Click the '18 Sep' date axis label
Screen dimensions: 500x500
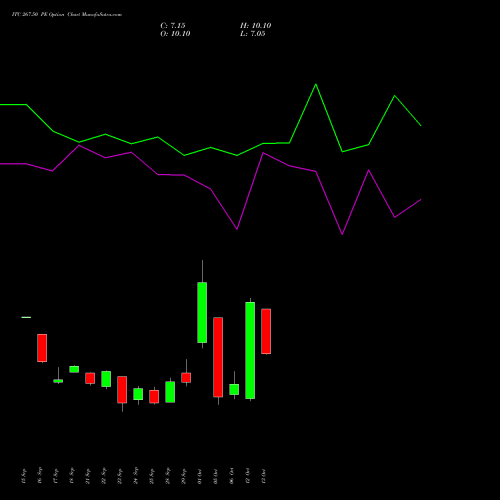click(72, 476)
